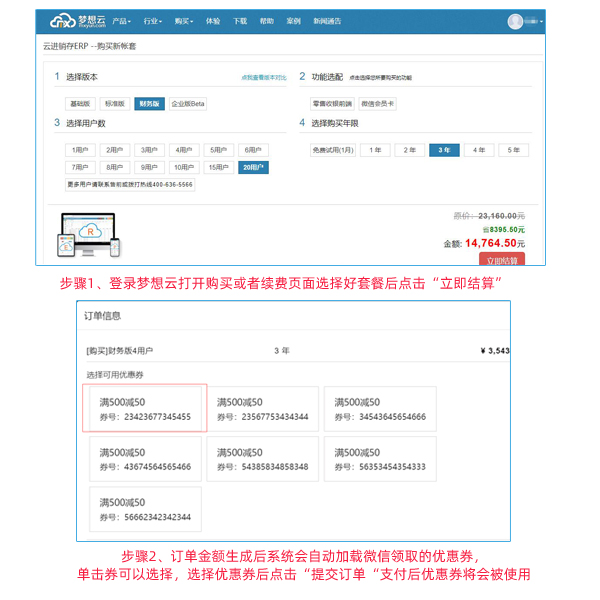The image size is (600, 600).
Task: Select the 标准版 version option
Action: [x=115, y=104]
